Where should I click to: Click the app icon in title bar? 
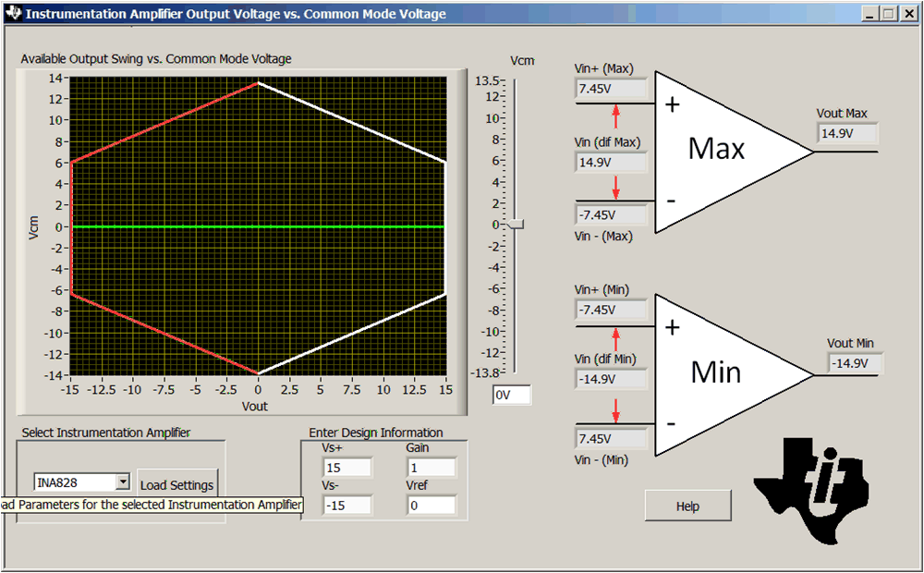click(12, 14)
